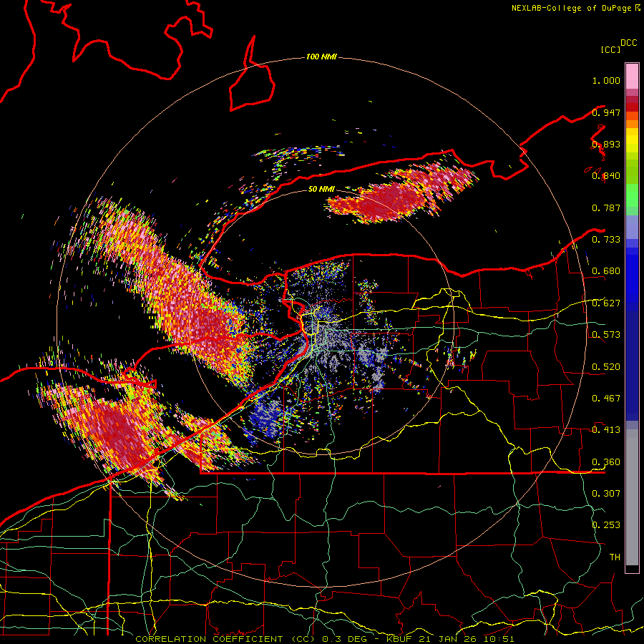Image resolution: width=644 pixels, height=644 pixels.
Task: Click the 0.573 color scale value
Action: click(x=606, y=335)
